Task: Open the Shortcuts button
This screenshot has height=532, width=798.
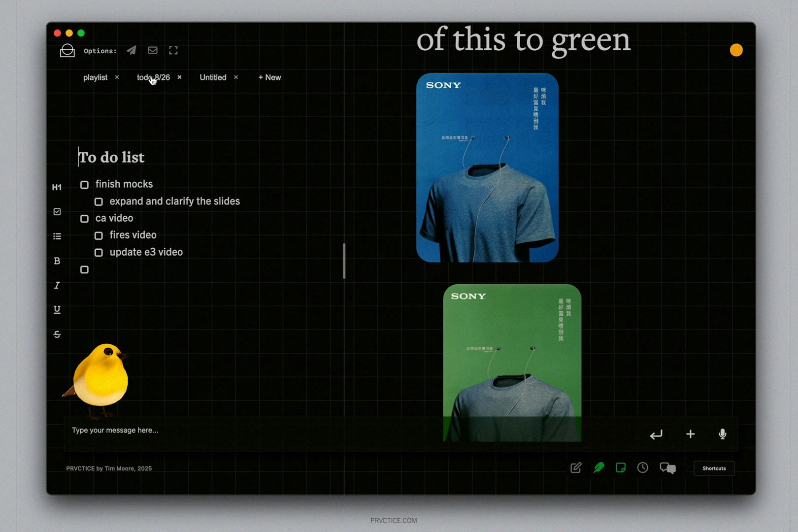Action: (x=714, y=468)
